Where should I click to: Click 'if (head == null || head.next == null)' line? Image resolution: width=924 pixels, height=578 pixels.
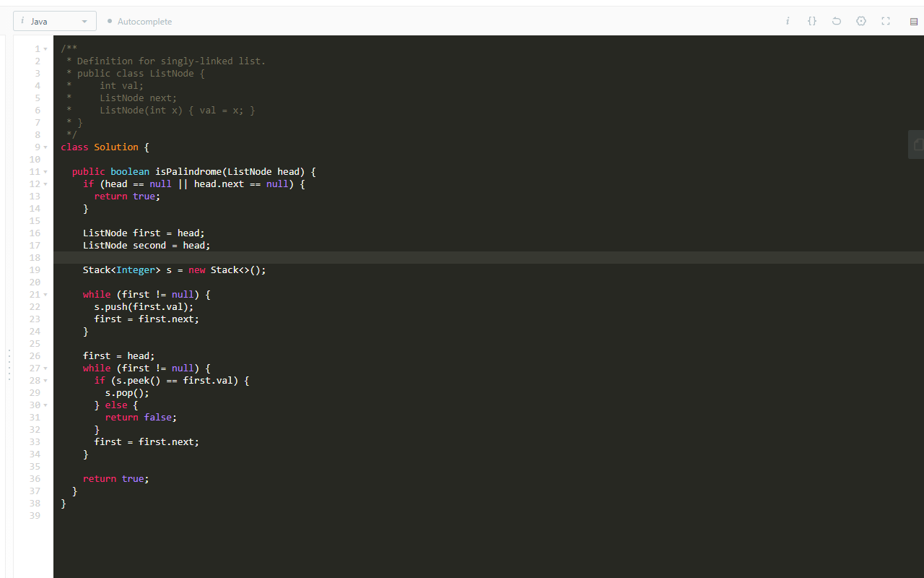point(194,184)
